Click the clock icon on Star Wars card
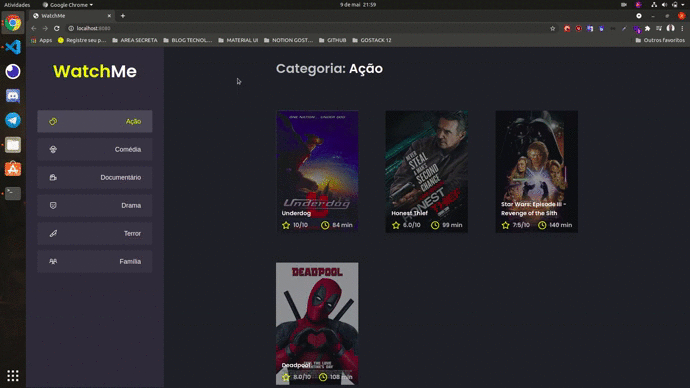 (x=542, y=225)
